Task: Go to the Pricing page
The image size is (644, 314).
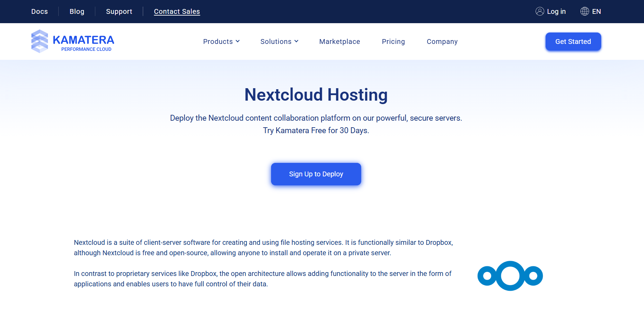Action: [393, 41]
